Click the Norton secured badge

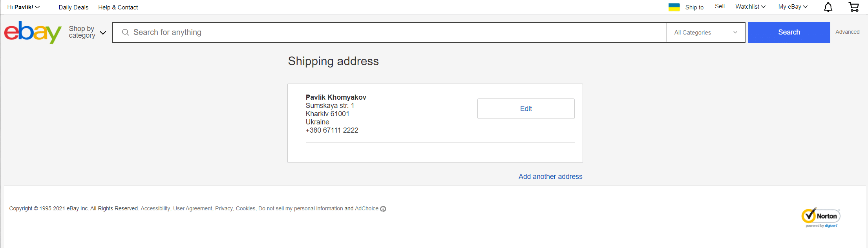pos(820,217)
